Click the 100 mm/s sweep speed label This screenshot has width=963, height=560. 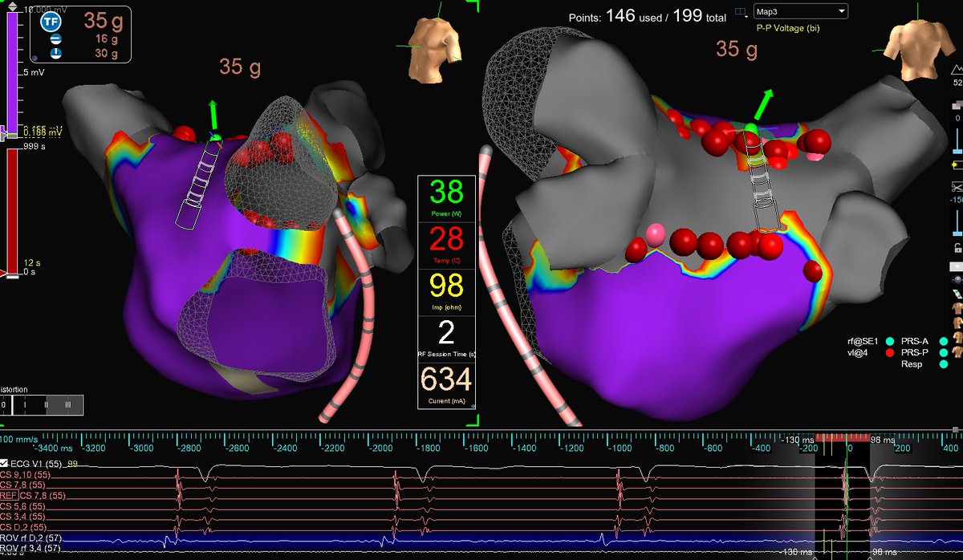point(18,440)
